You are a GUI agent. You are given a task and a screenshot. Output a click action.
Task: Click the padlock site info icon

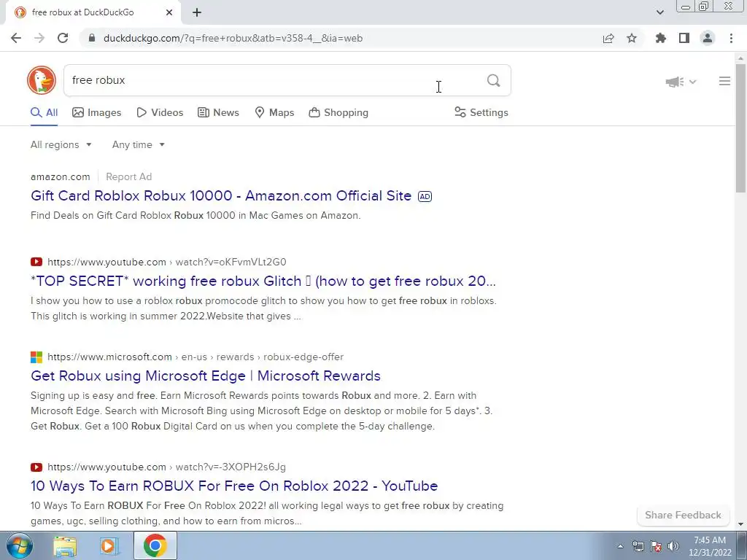92,38
